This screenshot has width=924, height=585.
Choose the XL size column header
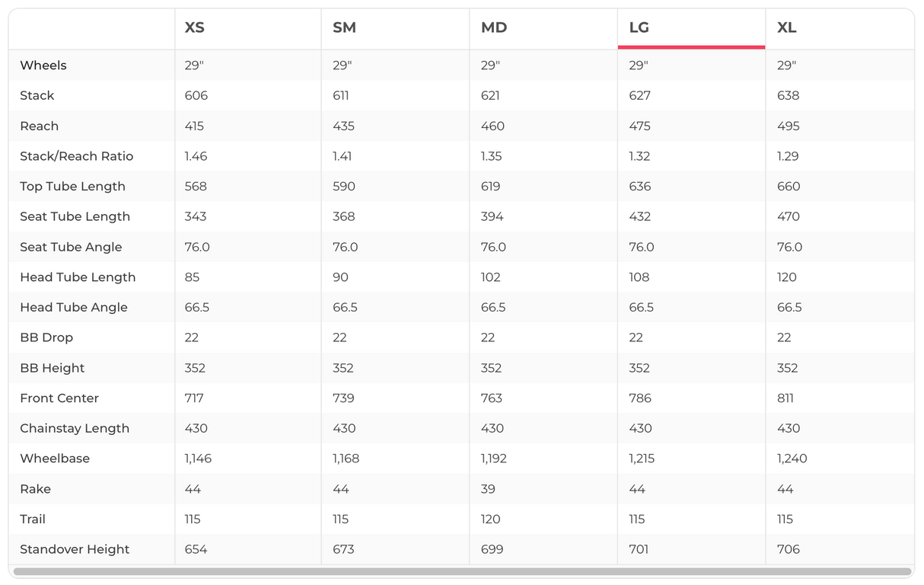click(x=787, y=28)
